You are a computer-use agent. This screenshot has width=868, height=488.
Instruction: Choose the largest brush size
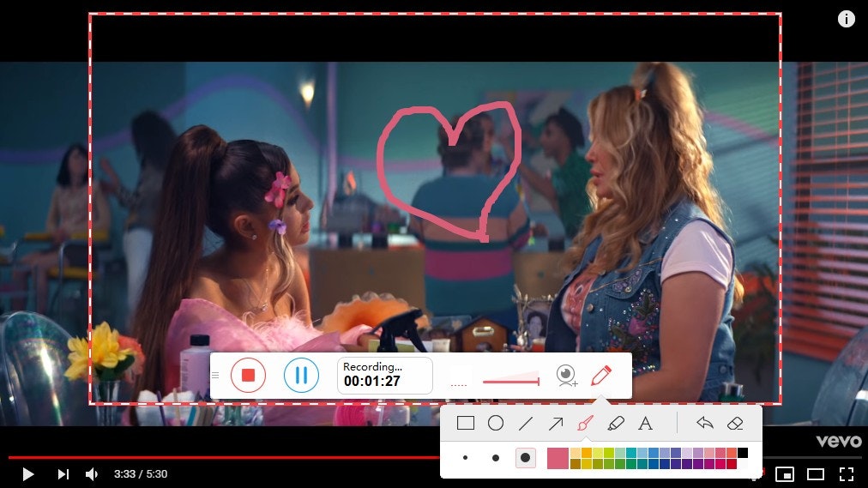pos(525,458)
